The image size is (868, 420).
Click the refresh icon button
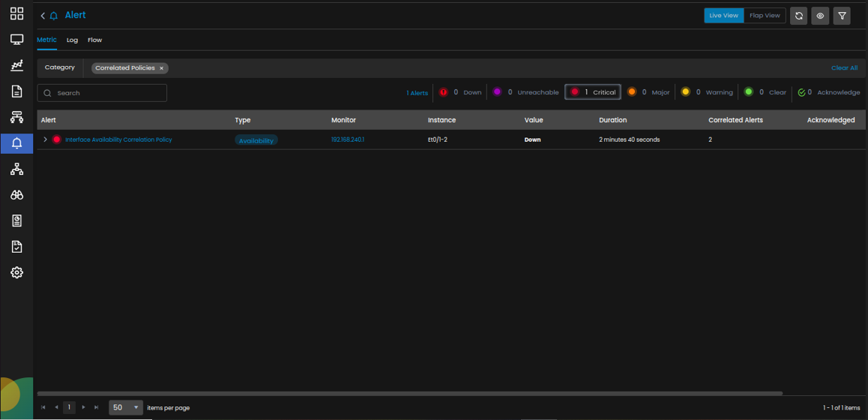tap(798, 16)
